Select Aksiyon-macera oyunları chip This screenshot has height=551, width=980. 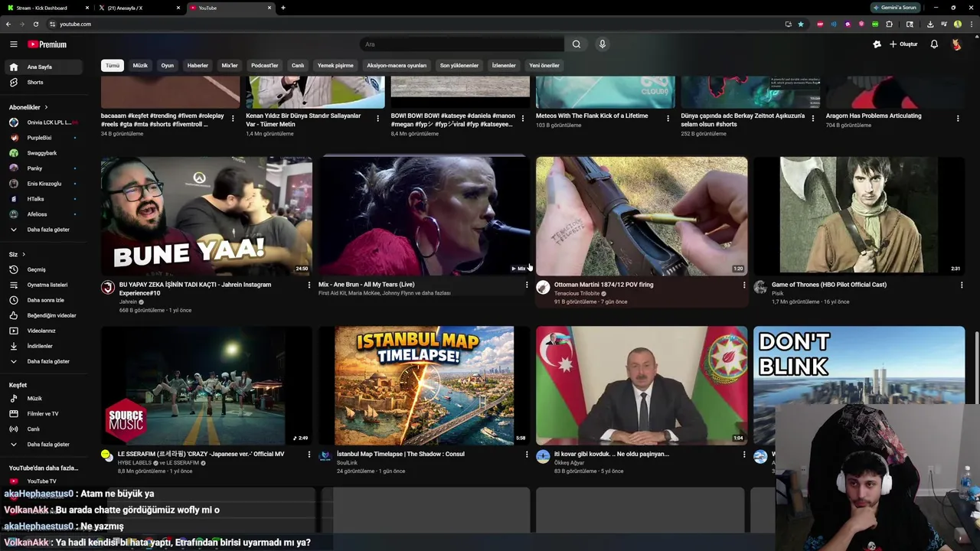[397, 66]
